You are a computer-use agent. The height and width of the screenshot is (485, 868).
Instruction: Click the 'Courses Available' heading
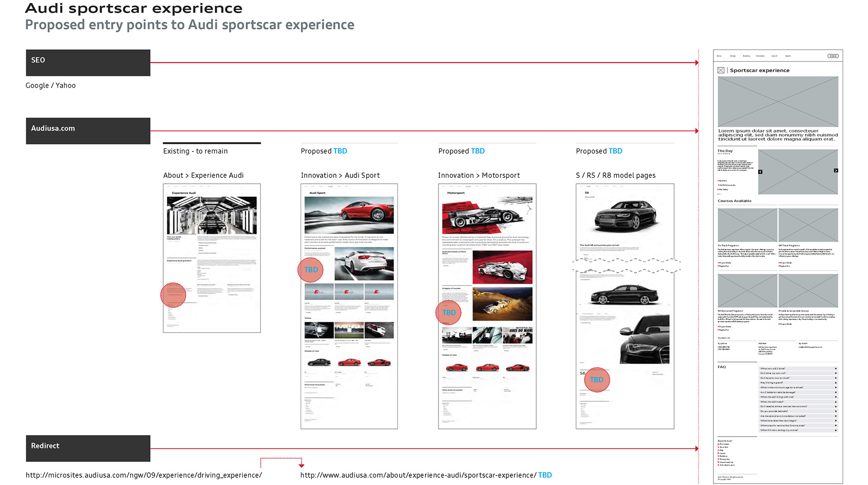[x=735, y=201]
